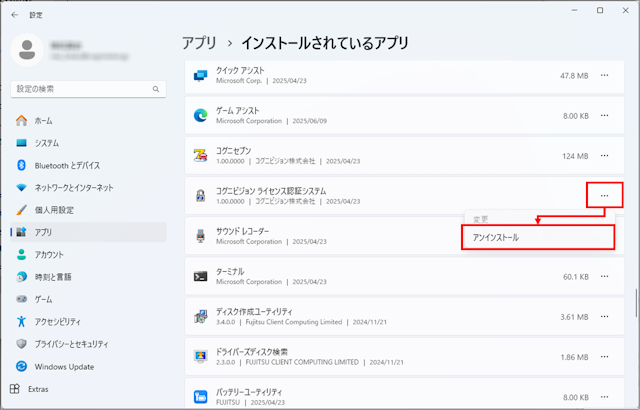Click the ゲーム アシスト Edge icon
This screenshot has width=640, height=410.
(200, 116)
